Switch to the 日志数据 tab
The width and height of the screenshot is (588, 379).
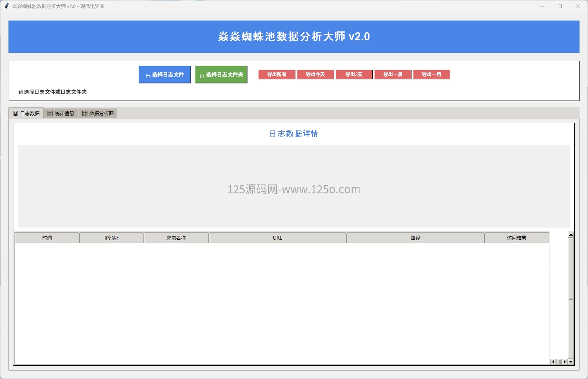(x=26, y=114)
